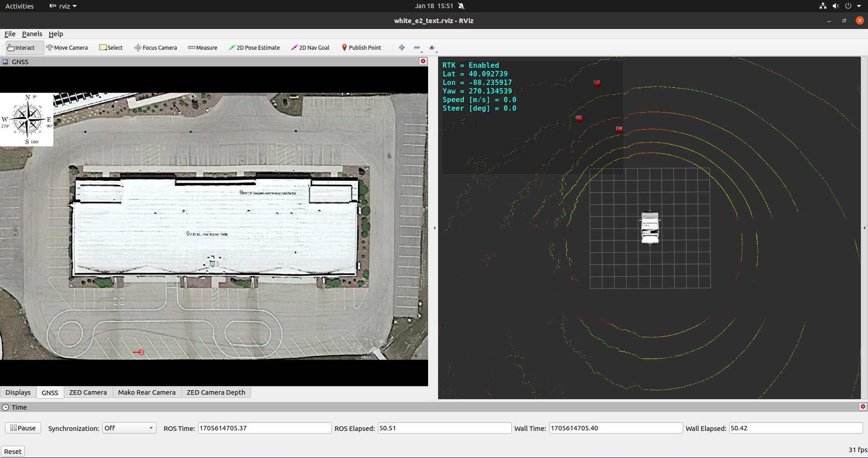
Task: Open the minus remove-tool dropdown
Action: (417, 48)
